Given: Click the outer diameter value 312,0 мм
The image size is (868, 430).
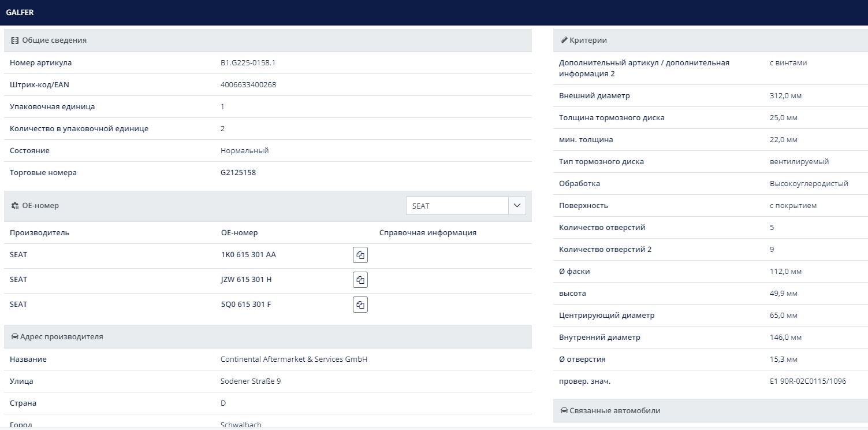Looking at the screenshot, I should (785, 95).
